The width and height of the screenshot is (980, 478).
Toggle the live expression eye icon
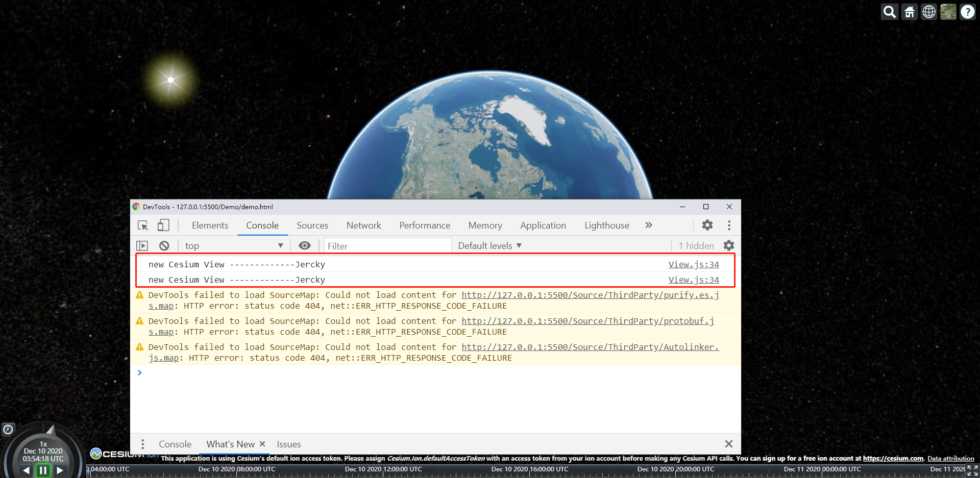[x=305, y=246]
